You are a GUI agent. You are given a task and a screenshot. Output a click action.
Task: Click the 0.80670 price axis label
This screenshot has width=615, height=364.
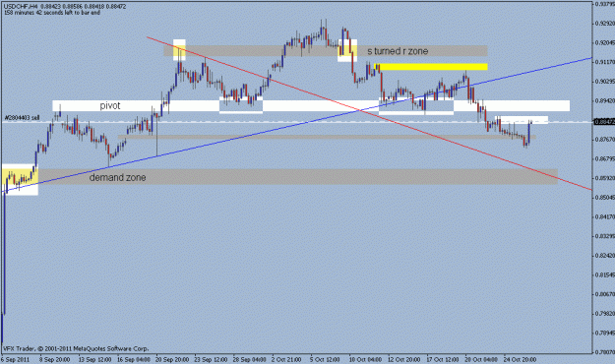pos(605,294)
